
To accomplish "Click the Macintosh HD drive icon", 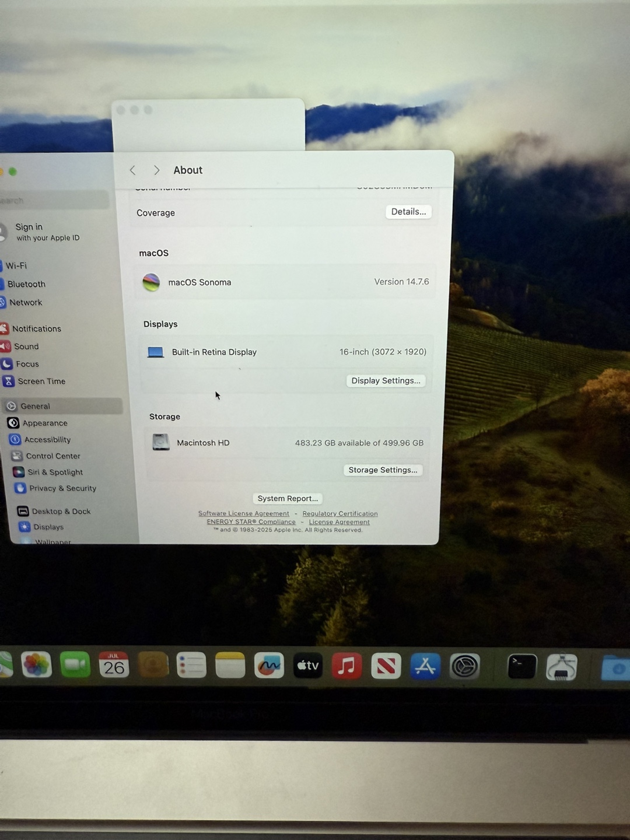I will 161,442.
